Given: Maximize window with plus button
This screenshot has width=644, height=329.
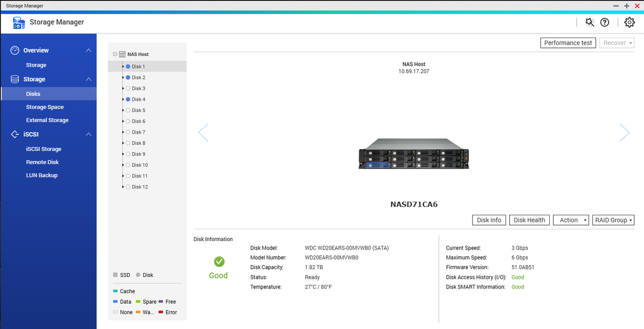Looking at the screenshot, I should [627, 6].
